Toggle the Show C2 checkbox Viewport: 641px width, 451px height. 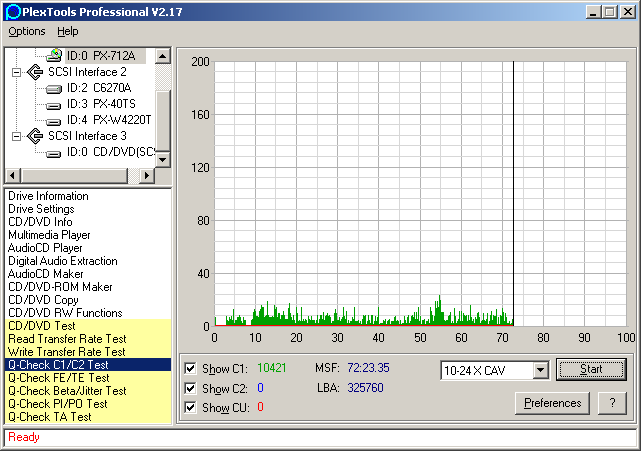point(191,388)
